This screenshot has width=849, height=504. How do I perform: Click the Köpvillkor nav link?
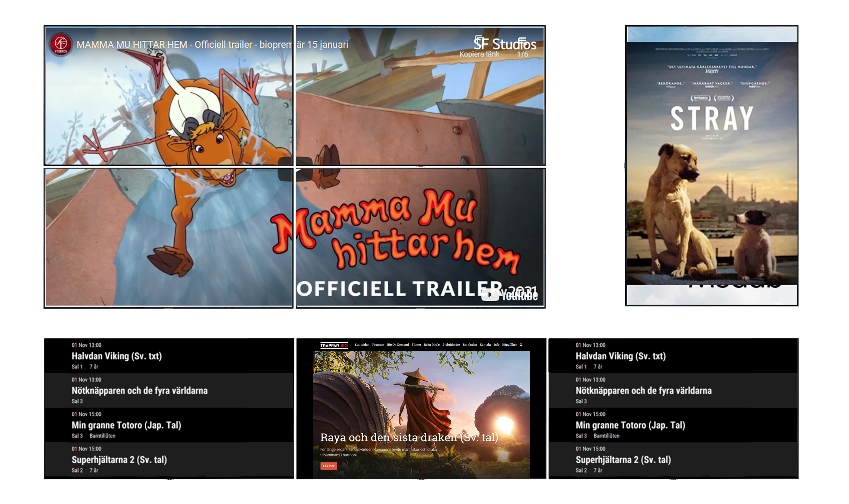click(509, 345)
